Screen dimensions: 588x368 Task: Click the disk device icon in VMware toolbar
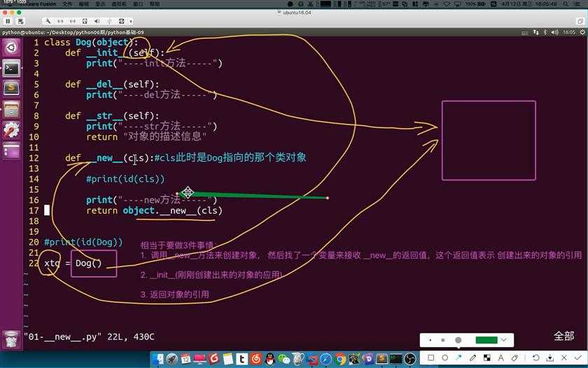tap(85, 21)
